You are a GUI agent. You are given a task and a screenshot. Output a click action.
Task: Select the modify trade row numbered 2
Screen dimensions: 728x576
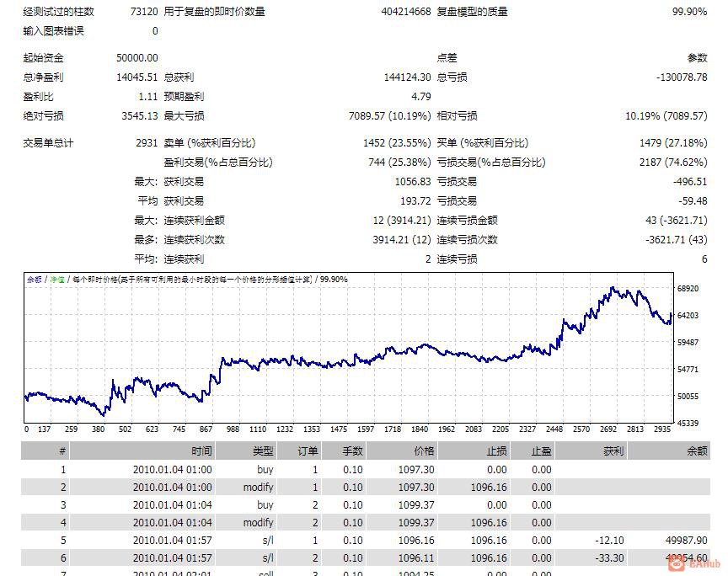pyautogui.click(x=337, y=487)
